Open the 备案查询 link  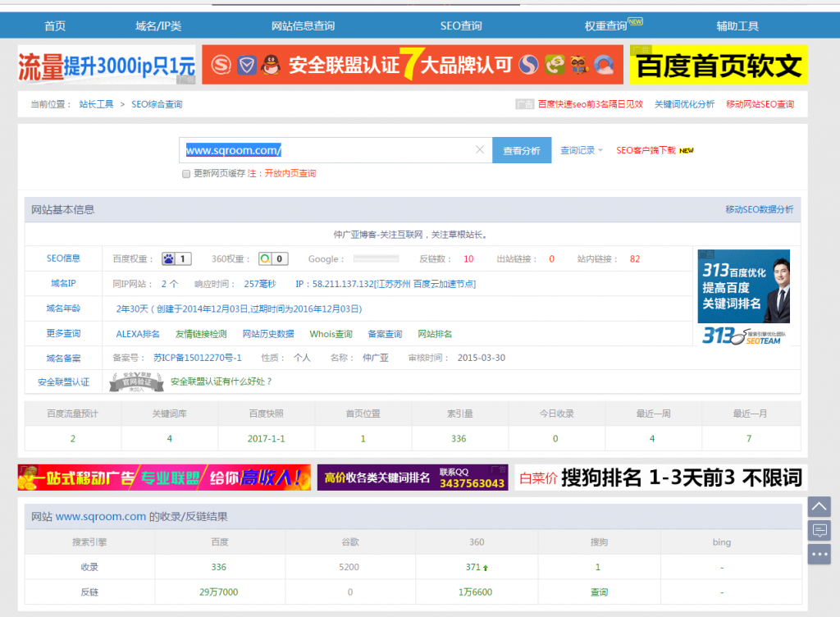386,334
